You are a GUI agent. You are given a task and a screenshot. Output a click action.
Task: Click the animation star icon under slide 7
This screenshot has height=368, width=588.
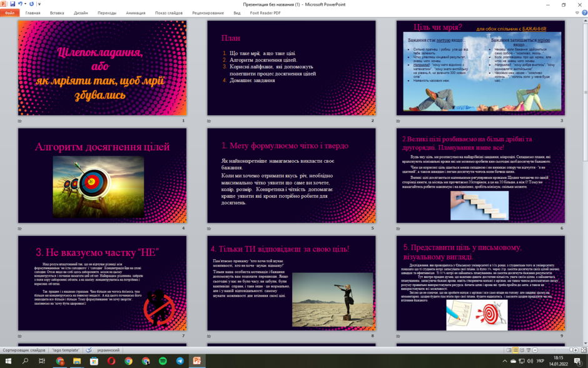click(x=20, y=336)
